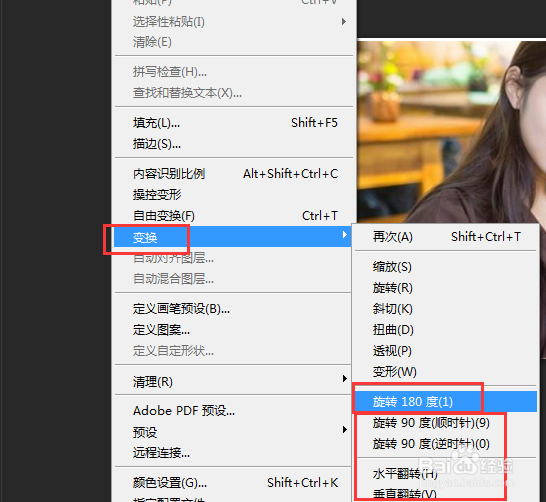The width and height of the screenshot is (546, 502).
Task: Select 远程连接... menu item
Action: pyautogui.click(x=233, y=453)
